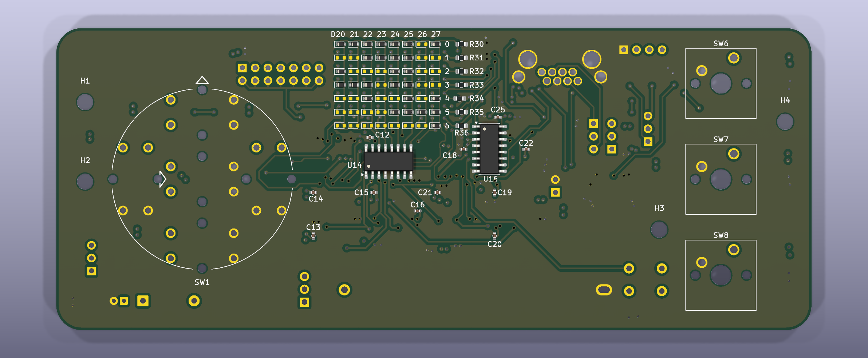
Task: Click the U16 reference label
Action: pos(490,179)
